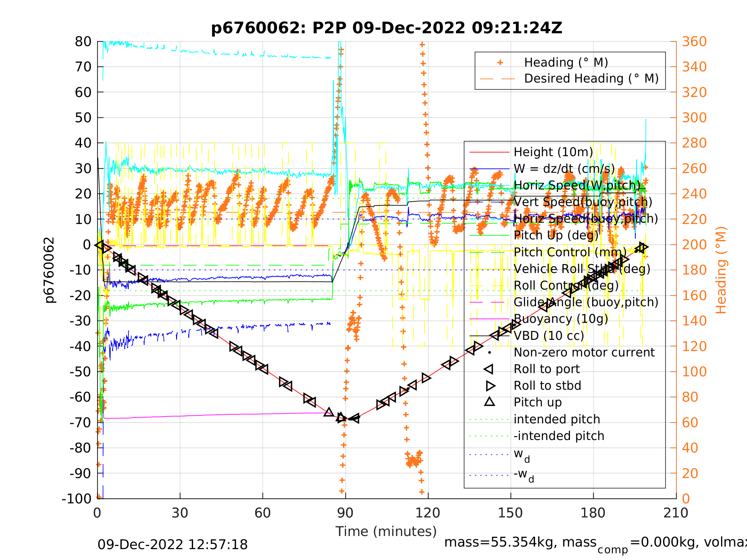Click the 'Vehicle Roll Stbd (deg)' legend label

(582, 269)
